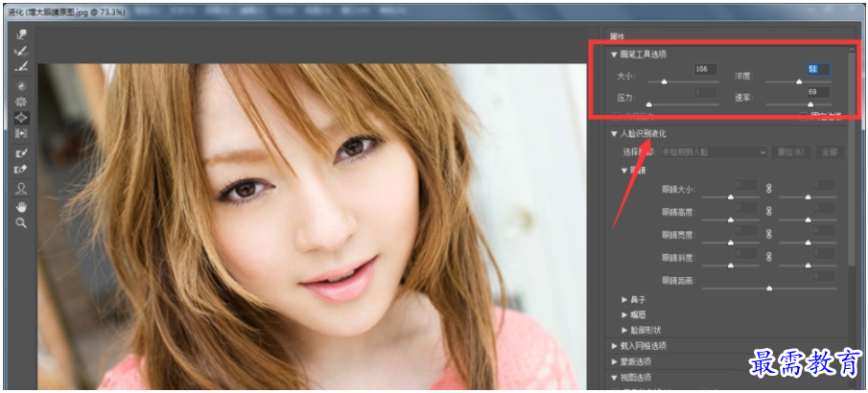
Task: Collapse the 画笔工具选项 section
Action: click(614, 55)
